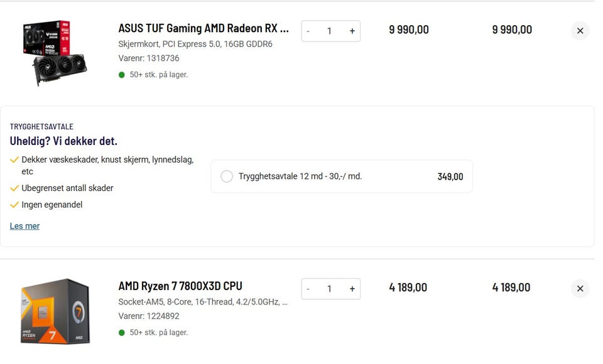This screenshot has width=603, height=364.
Task: Open ASUS TUF Gaming AMD Radeon RX product title
Action: click(x=204, y=28)
